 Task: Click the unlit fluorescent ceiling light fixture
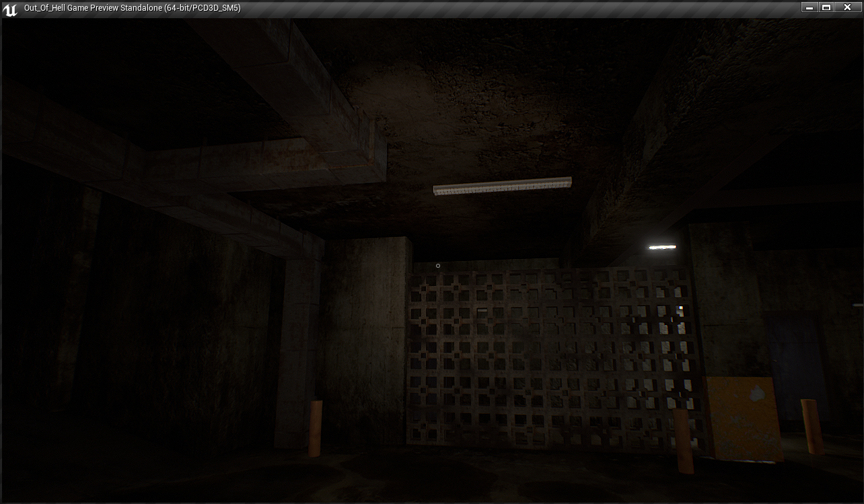(502, 186)
